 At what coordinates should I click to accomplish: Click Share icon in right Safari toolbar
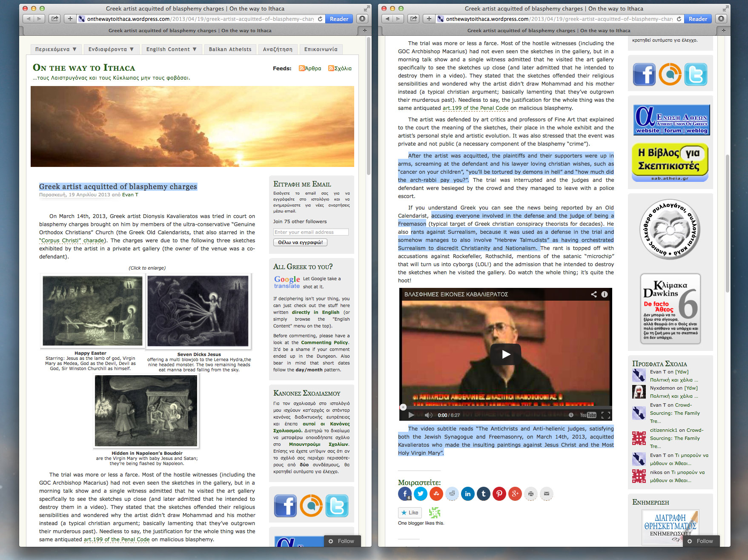coord(413,19)
